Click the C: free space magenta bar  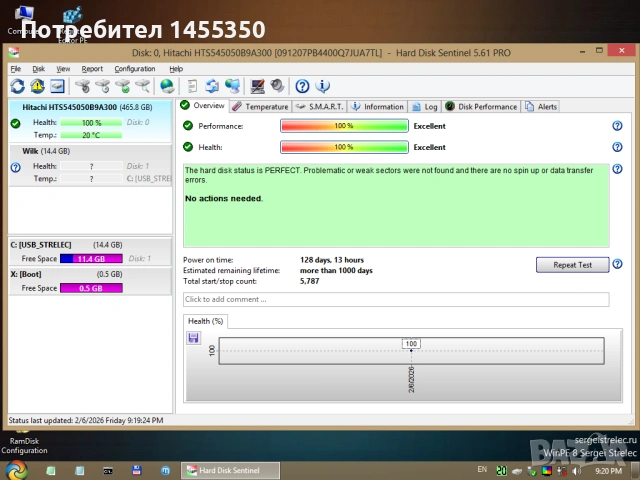91,258
